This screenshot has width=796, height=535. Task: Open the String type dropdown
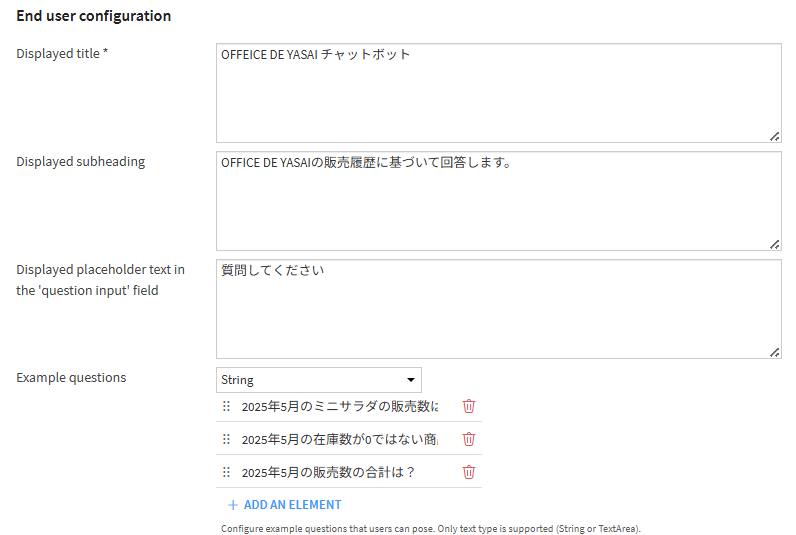(x=319, y=380)
